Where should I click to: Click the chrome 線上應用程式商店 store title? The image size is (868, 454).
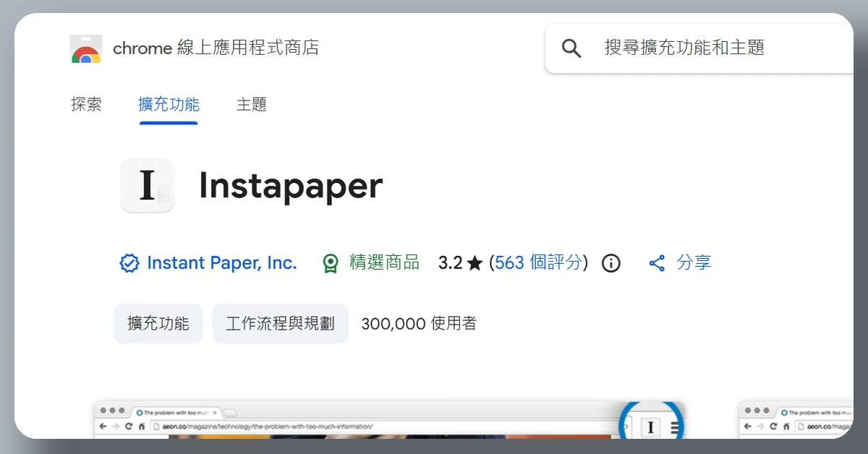(216, 48)
